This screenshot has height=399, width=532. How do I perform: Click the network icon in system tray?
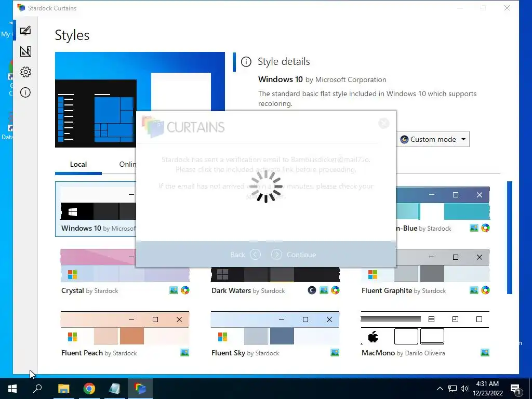(x=453, y=389)
